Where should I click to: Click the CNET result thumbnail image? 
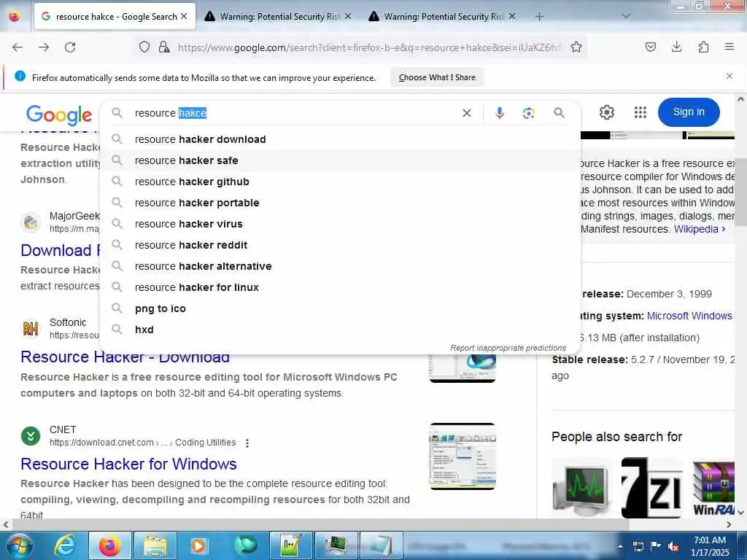(x=462, y=456)
